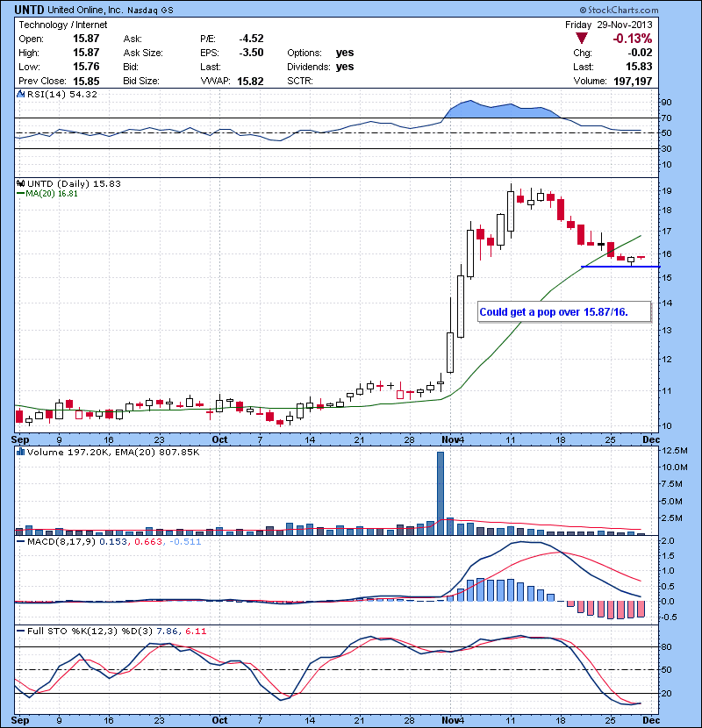This screenshot has height=728, width=702.
Task: Click the candlestick icon beside UNTD (Daily)
Action: pos(21,184)
